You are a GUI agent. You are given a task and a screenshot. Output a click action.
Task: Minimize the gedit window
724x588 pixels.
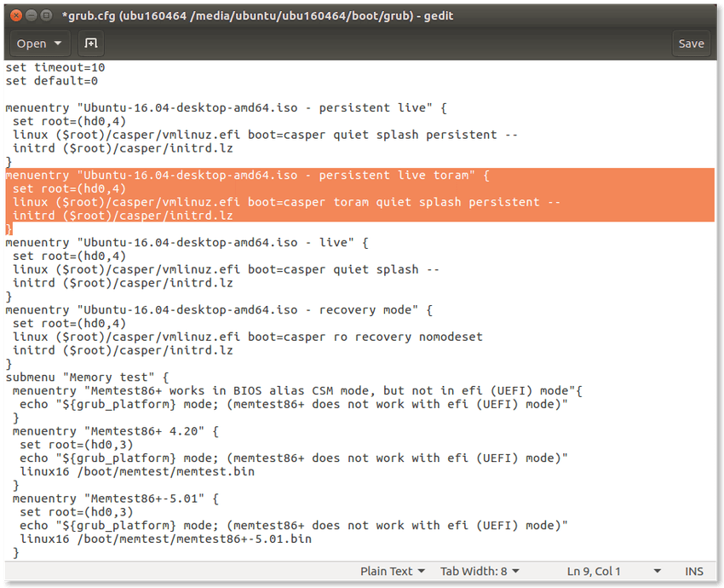32,15
